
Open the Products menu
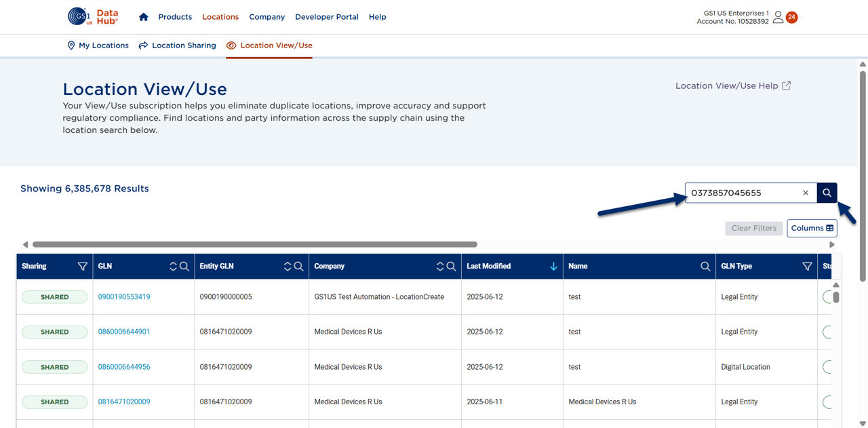(x=175, y=17)
